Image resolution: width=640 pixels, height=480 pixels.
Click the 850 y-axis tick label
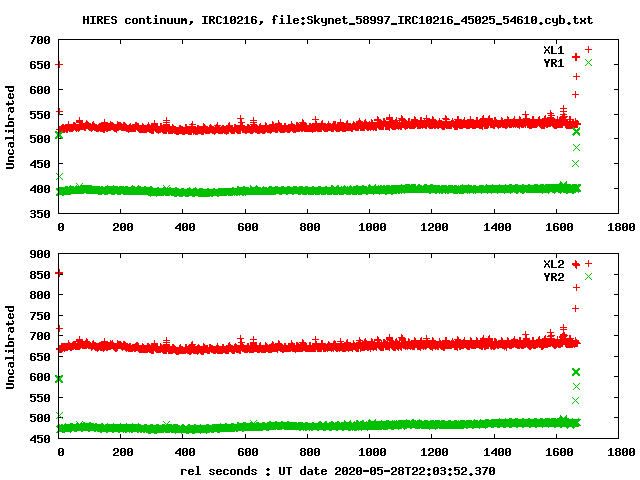[40, 275]
